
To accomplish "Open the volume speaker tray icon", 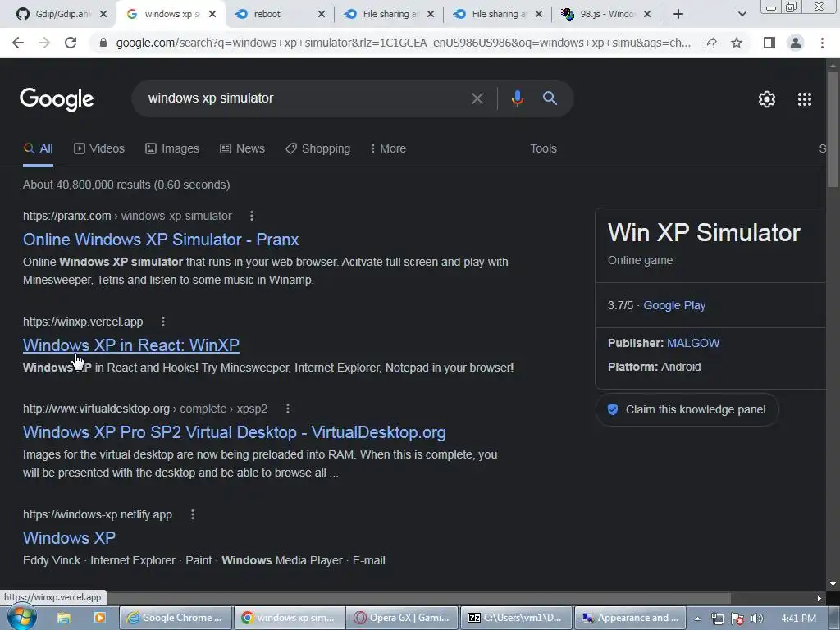I will [x=757, y=619].
